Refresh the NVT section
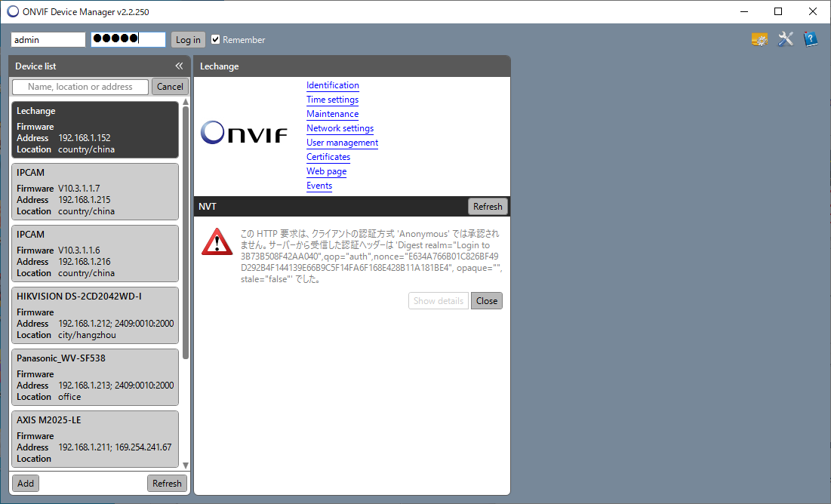The height and width of the screenshot is (504, 831). pos(488,206)
